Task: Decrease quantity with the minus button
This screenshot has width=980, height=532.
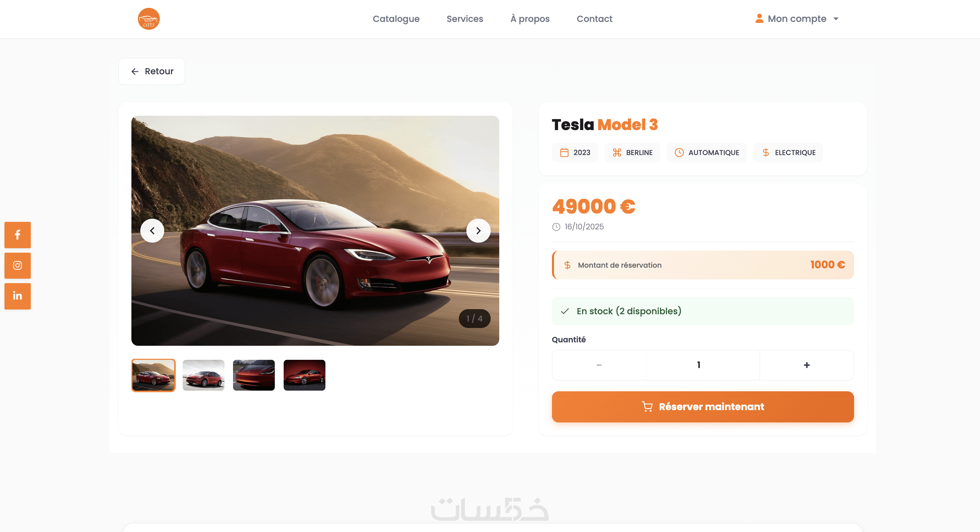Action: pos(599,365)
